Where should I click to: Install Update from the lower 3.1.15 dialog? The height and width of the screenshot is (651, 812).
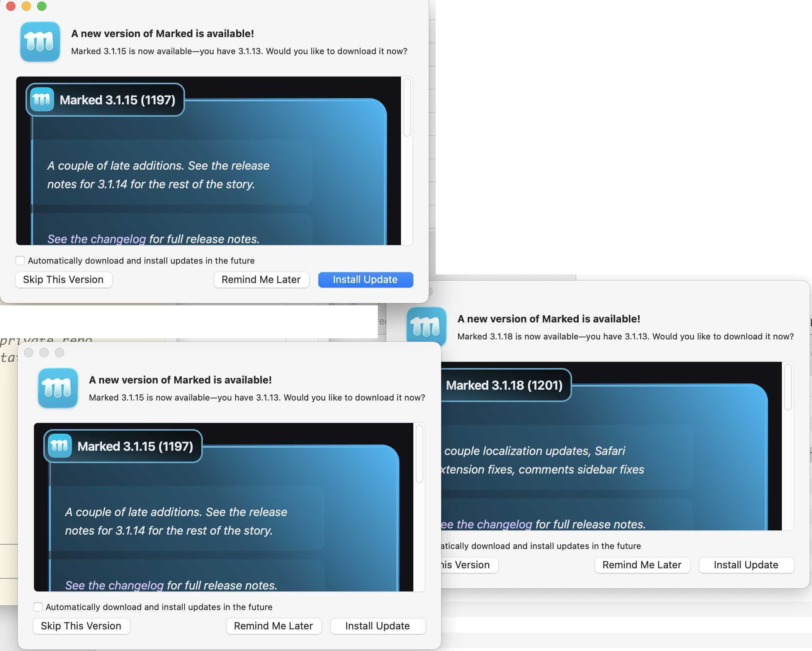378,626
